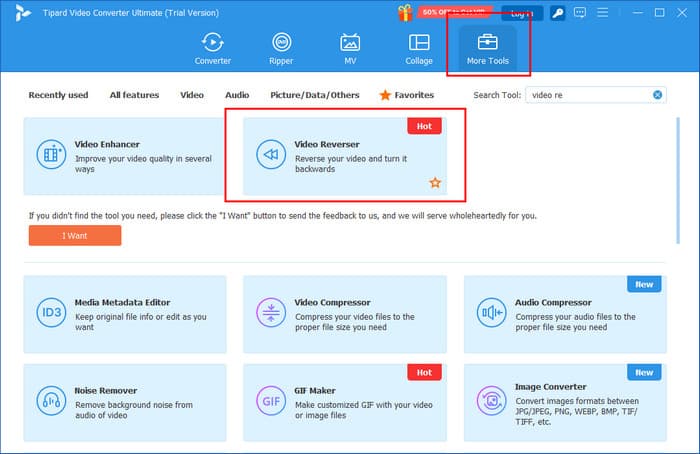700x454 pixels.
Task: Open the Collage module
Action: pos(419,49)
